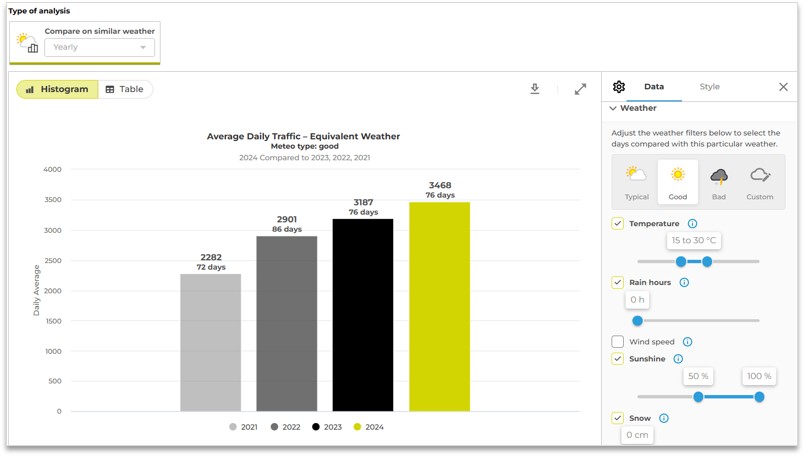Show info for Wind speed filter
The image size is (804, 456).
pyautogui.click(x=687, y=342)
